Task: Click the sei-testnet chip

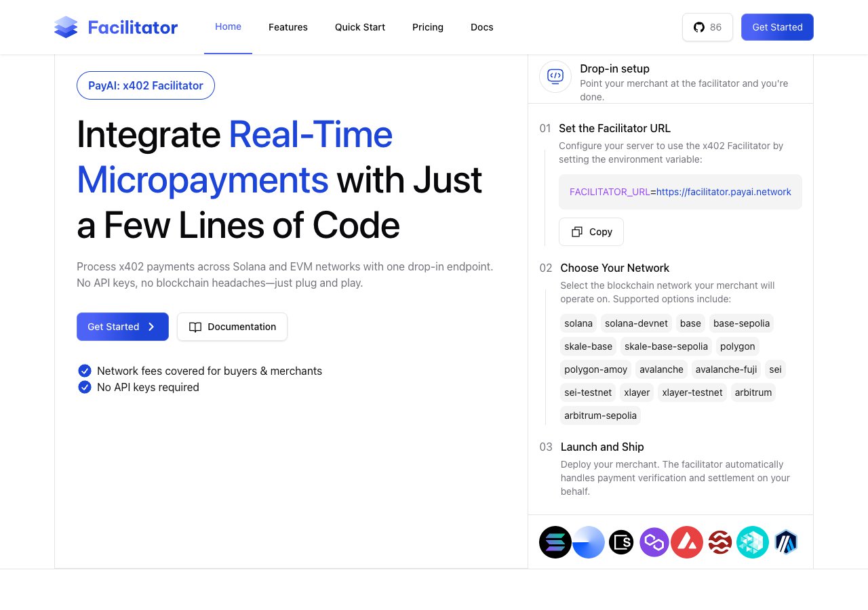Action: pos(588,392)
